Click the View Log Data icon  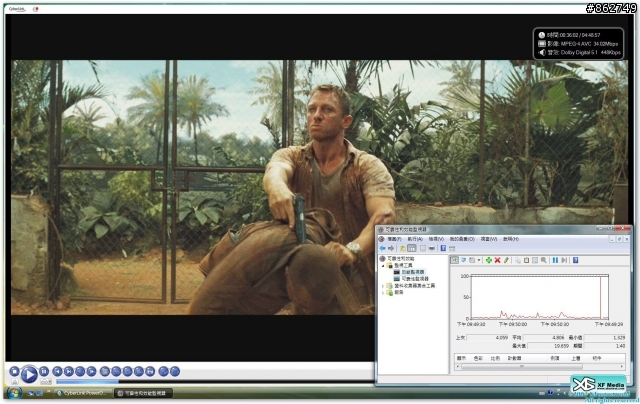point(464,260)
